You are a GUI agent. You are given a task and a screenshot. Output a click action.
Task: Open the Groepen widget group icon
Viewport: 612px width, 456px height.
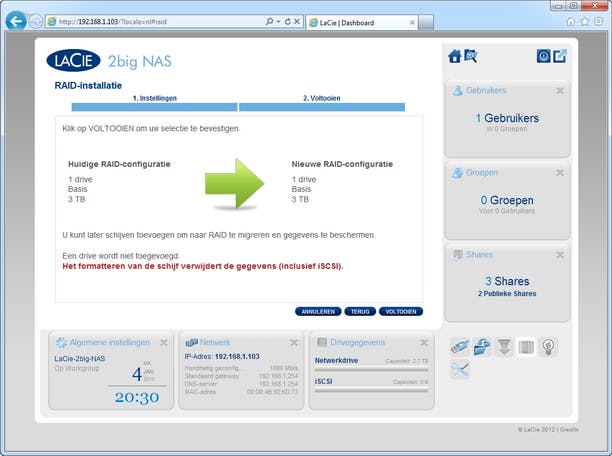tap(457, 173)
